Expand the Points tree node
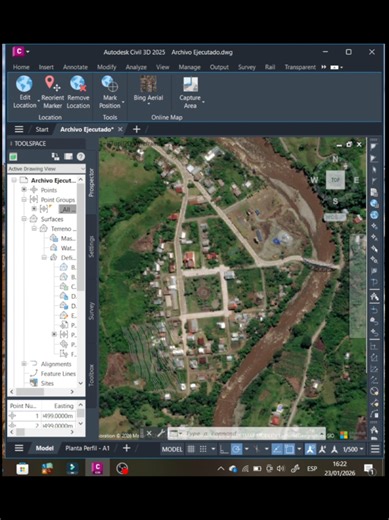Screen dimensions: 389x520 (24, 189)
